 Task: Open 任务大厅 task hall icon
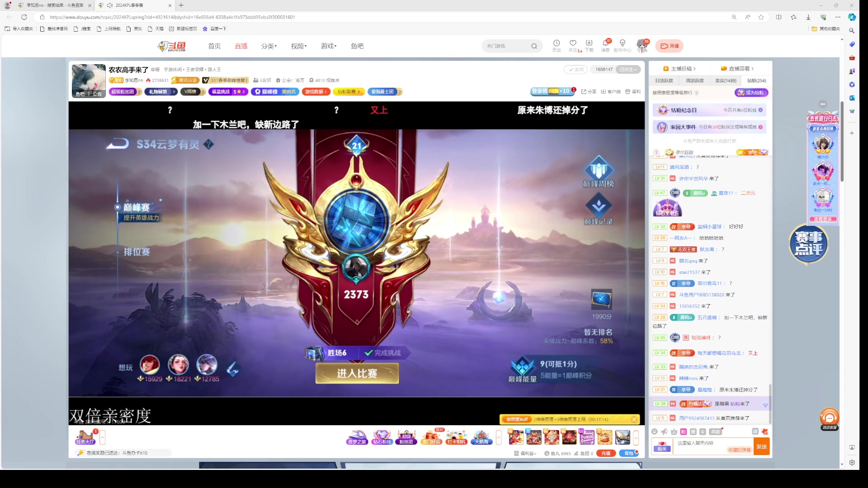click(x=85, y=437)
